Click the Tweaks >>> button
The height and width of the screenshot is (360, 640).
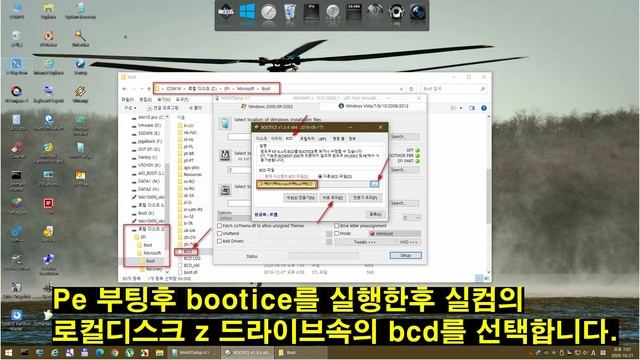(x=364, y=242)
